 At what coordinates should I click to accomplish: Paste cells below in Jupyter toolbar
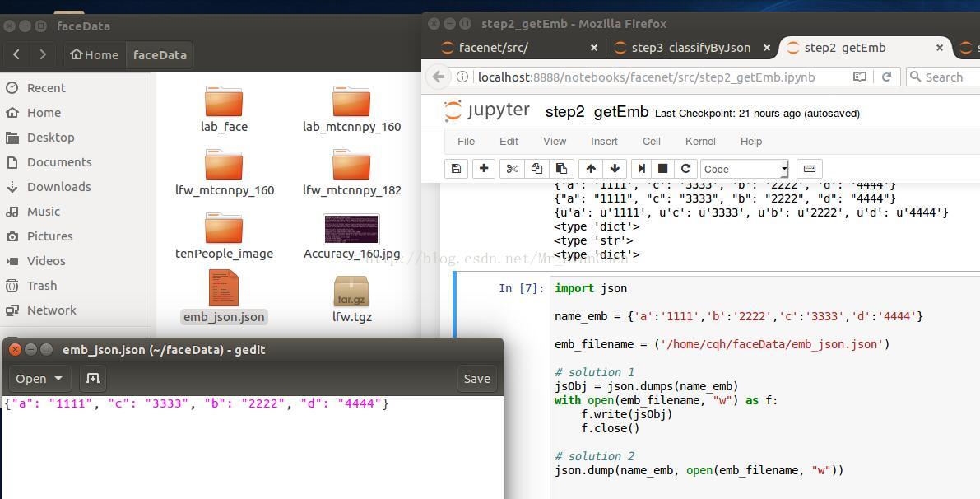click(x=561, y=169)
